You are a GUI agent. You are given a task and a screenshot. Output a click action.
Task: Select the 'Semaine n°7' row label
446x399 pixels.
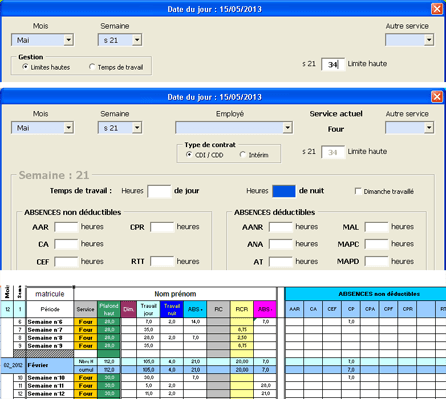[50, 330]
